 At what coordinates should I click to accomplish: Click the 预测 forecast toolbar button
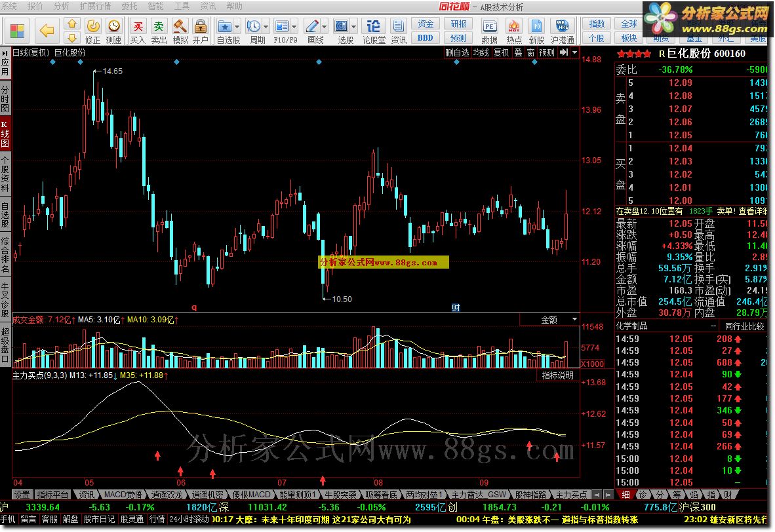pos(458,37)
